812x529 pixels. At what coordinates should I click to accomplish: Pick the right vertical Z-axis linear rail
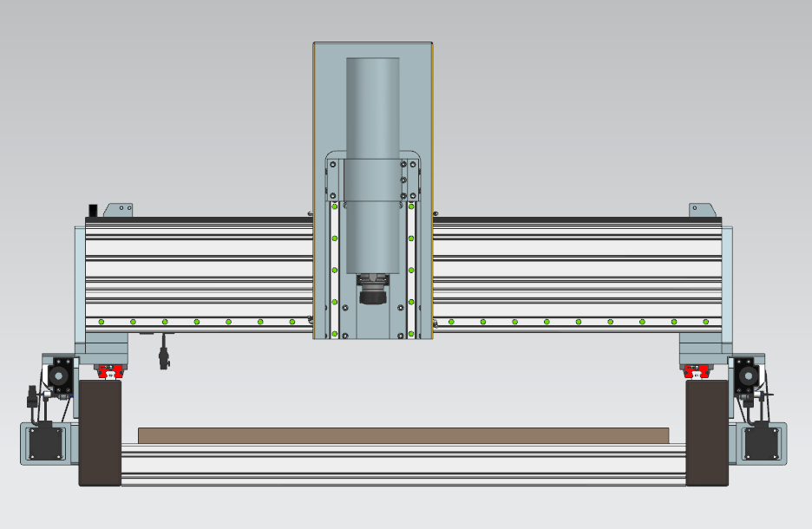click(x=410, y=269)
